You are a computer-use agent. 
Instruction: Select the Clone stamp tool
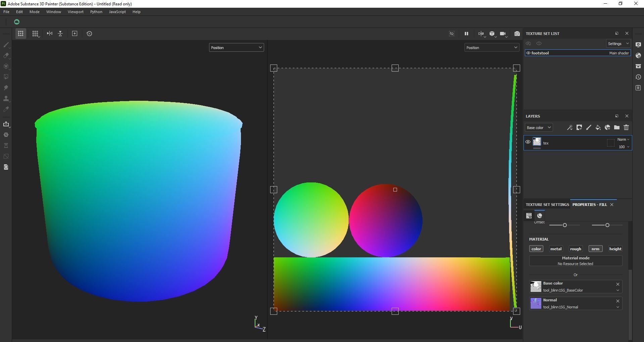coord(6,98)
